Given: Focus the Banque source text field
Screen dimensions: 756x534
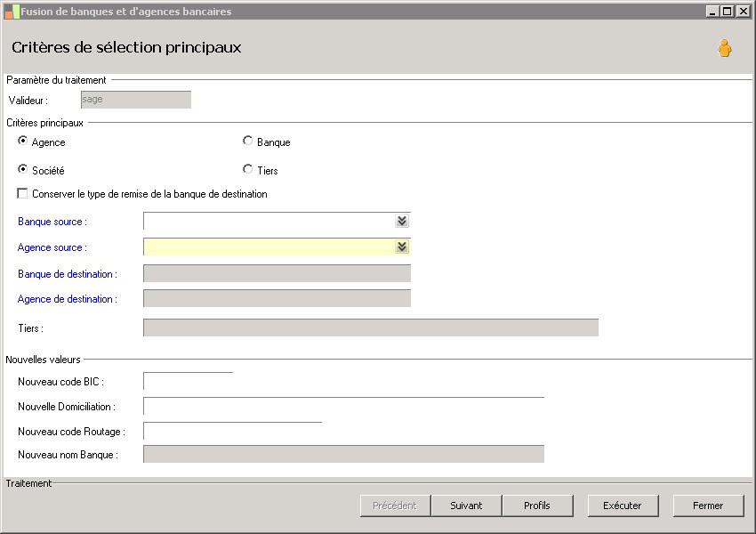Looking at the screenshot, I should click(269, 222).
